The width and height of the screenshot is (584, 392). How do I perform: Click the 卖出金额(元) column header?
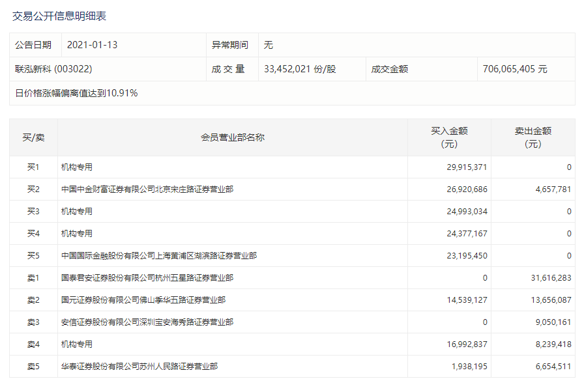[533, 137]
